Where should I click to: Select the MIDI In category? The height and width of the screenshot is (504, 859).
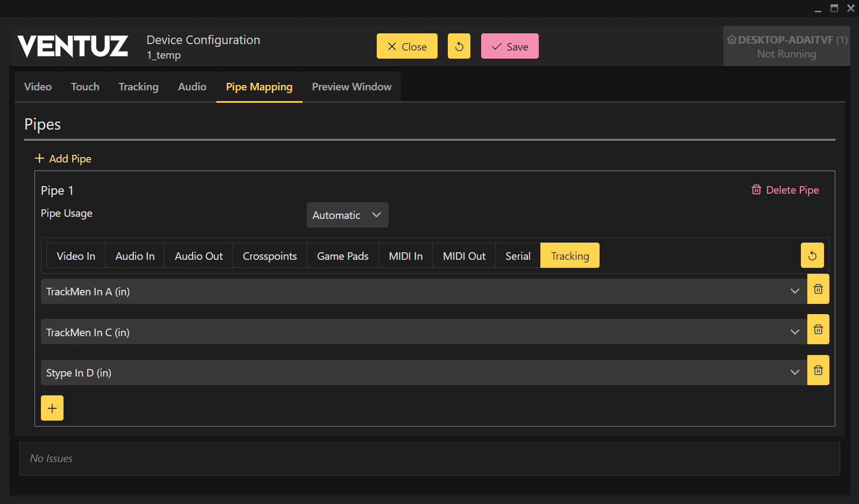pos(405,256)
